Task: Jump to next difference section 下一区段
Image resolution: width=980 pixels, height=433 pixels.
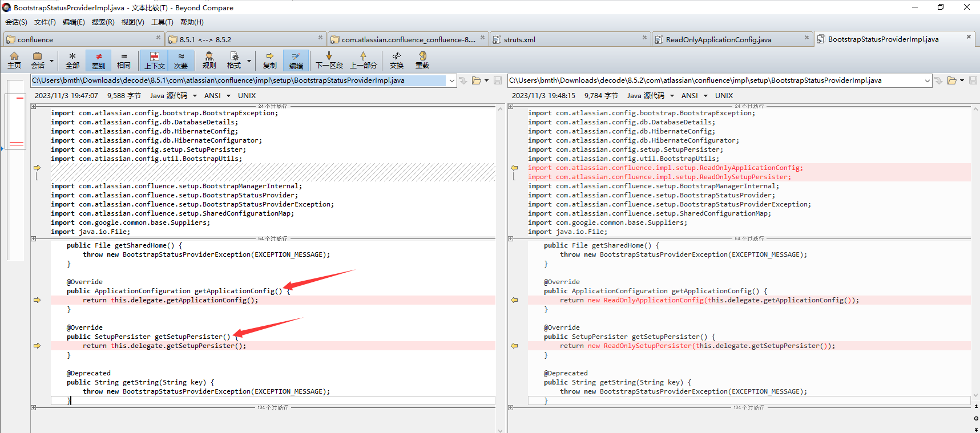Action: pos(329,60)
